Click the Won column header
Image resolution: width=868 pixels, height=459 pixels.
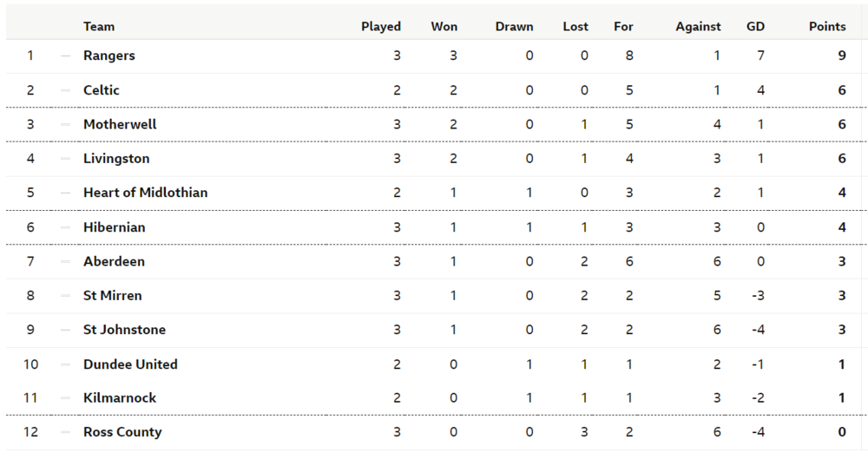[444, 27]
